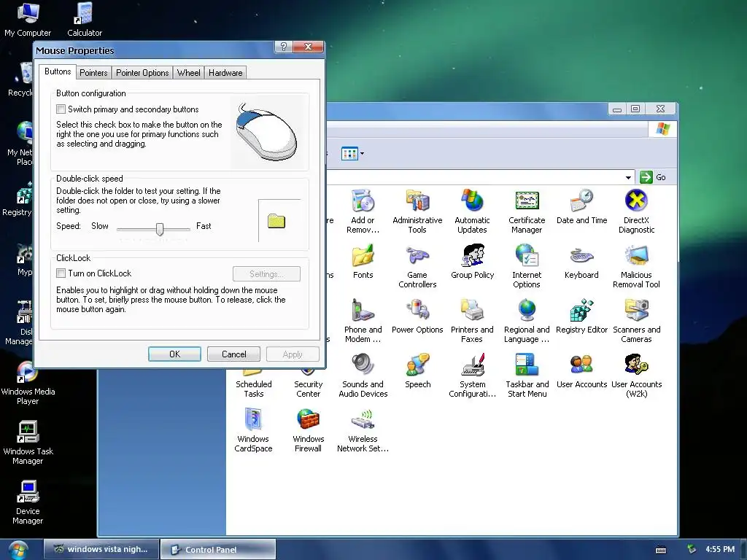The width and height of the screenshot is (747, 560).
Task: Switch to the Pointer Options tab
Action: tap(142, 72)
